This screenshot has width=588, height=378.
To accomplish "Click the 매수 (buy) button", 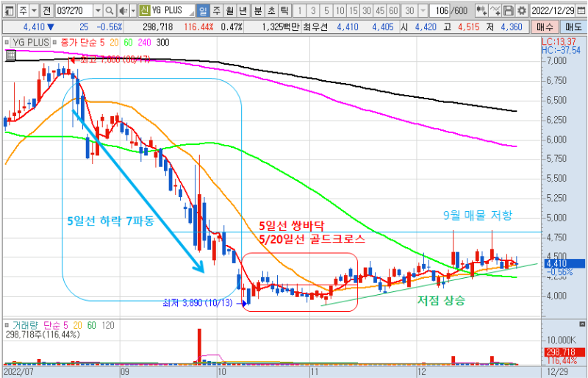I will tap(545, 27).
